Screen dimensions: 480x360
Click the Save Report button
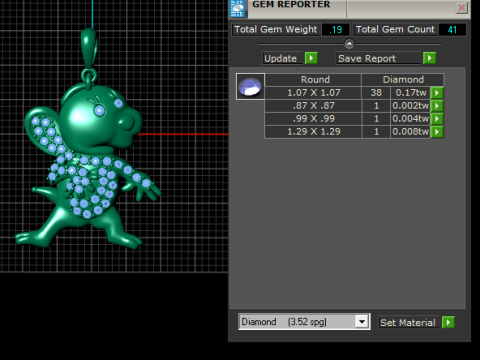(378, 58)
